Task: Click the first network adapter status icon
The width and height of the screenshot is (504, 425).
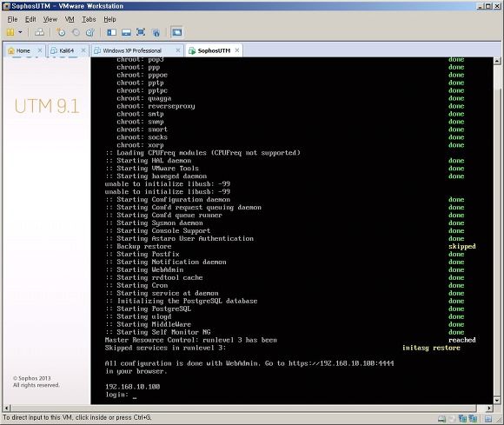Action: [x=462, y=418]
